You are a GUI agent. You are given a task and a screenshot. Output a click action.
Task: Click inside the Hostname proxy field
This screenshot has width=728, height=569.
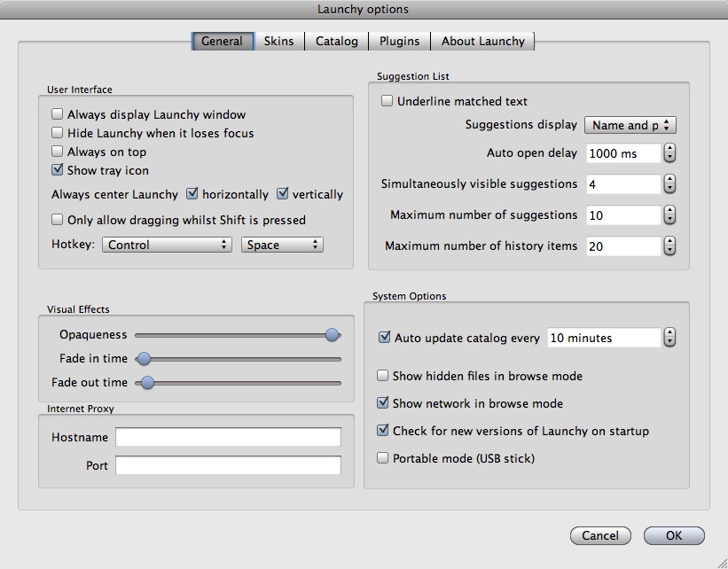point(229,436)
